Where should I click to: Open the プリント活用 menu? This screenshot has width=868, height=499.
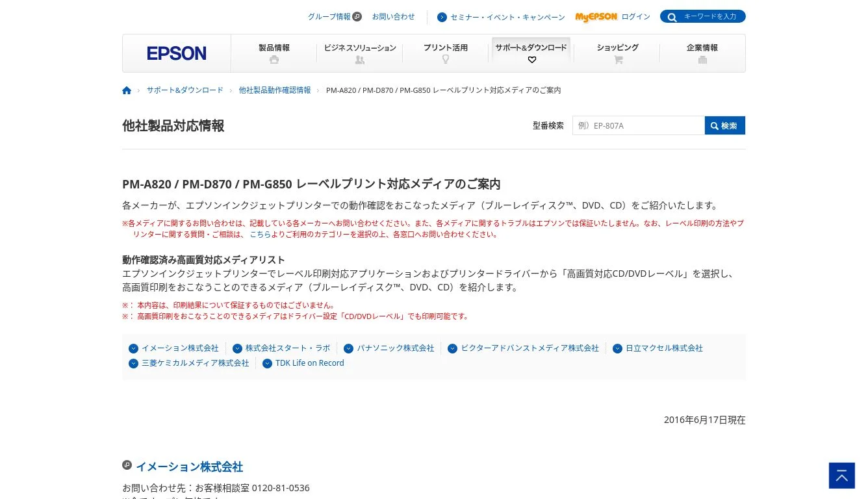click(x=446, y=53)
